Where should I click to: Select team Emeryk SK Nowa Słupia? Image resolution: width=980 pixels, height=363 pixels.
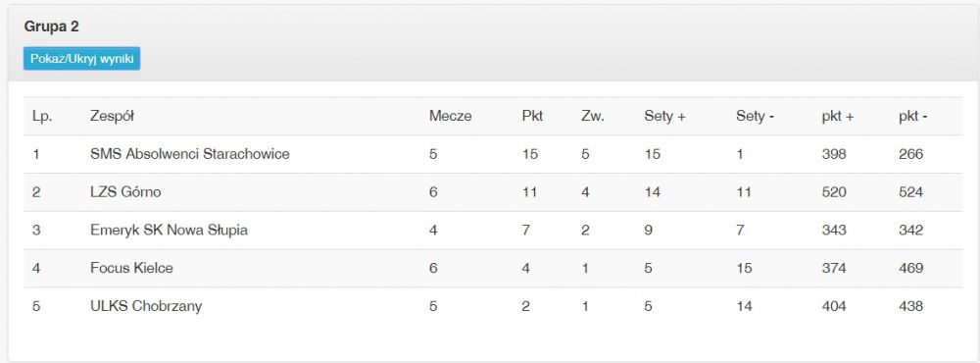point(169,231)
